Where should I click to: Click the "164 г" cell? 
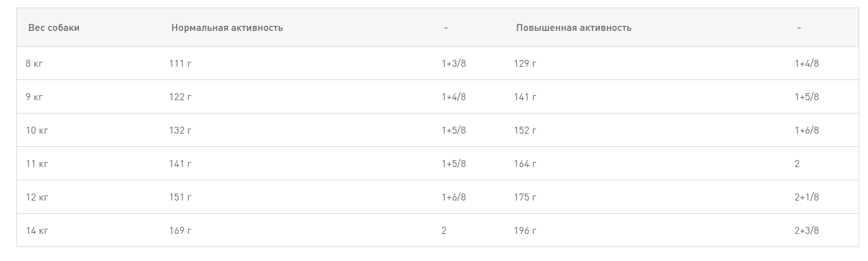(525, 164)
